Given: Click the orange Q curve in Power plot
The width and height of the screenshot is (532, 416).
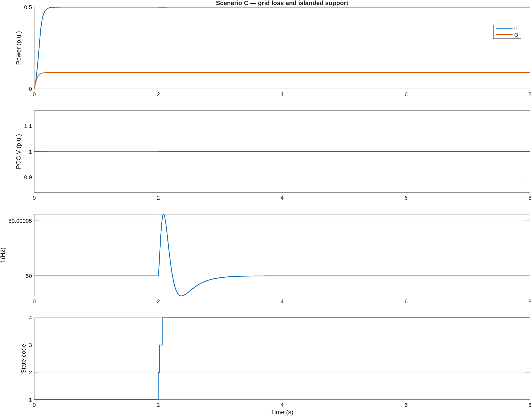Looking at the screenshot, I should (x=282, y=73).
